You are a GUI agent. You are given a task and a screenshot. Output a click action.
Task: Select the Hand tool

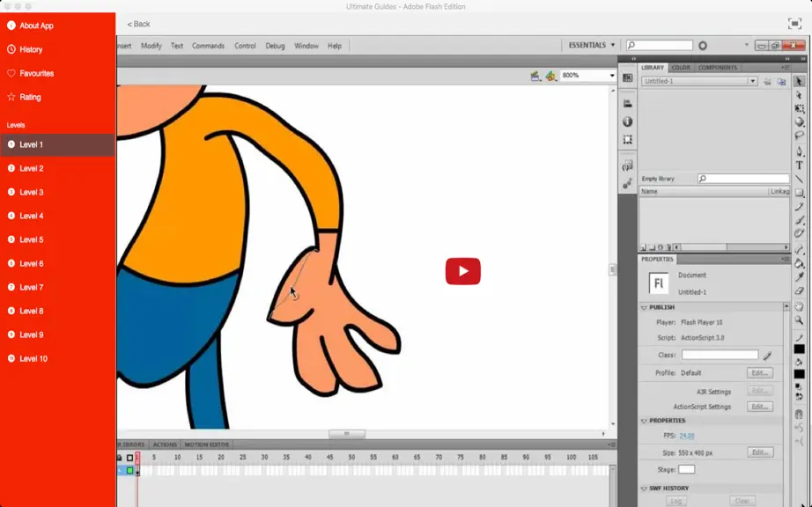(799, 307)
